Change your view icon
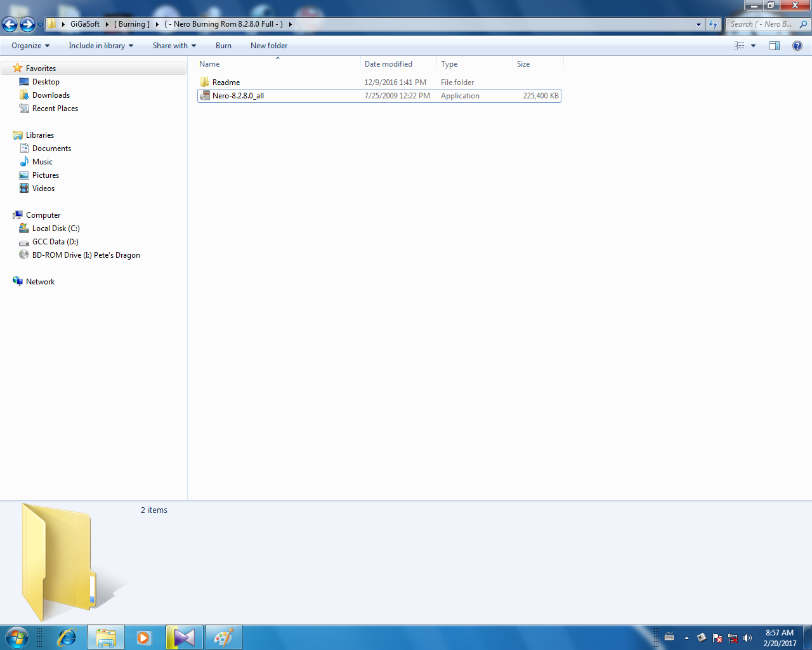The width and height of the screenshot is (812, 650). (740, 46)
